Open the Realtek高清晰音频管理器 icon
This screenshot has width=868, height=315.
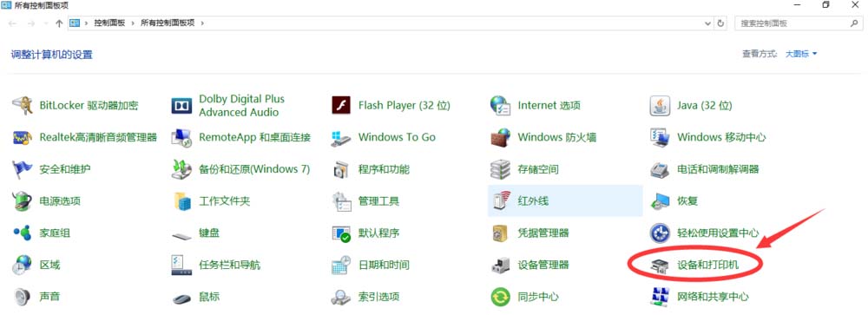click(23, 137)
